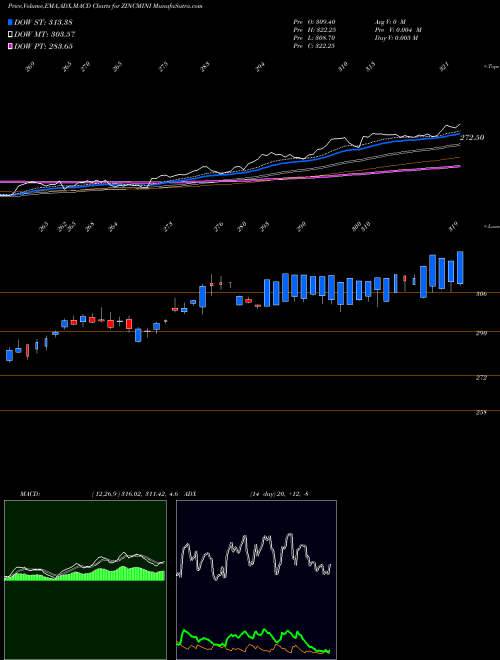Click the 293 lows label
Image resolution: width=500 pixels, height=660 pixels.
point(264,227)
